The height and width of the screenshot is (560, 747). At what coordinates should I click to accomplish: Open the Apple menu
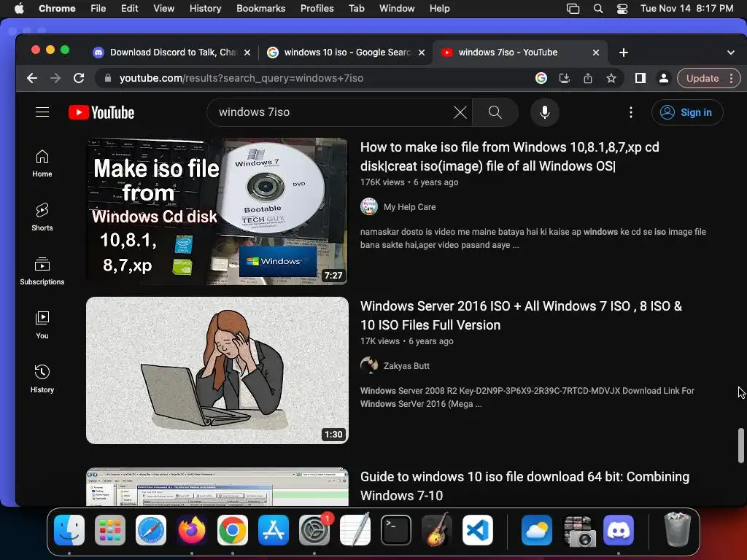tap(19, 8)
